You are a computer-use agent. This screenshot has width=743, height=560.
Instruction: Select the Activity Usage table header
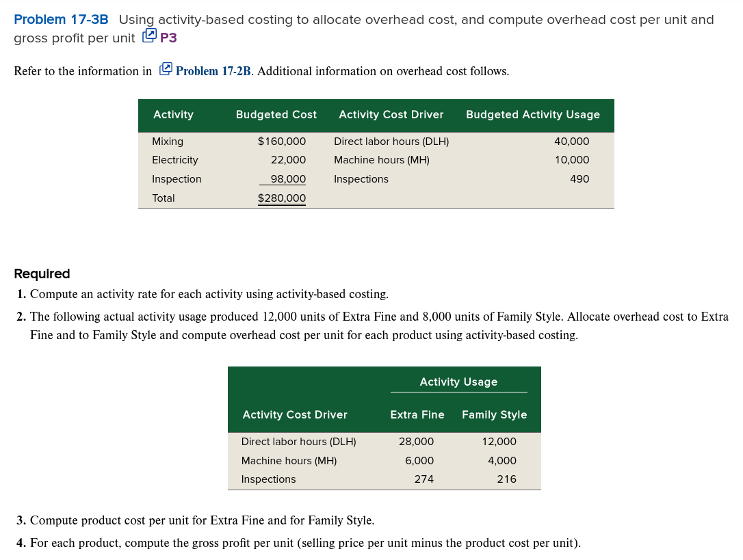tap(458, 382)
